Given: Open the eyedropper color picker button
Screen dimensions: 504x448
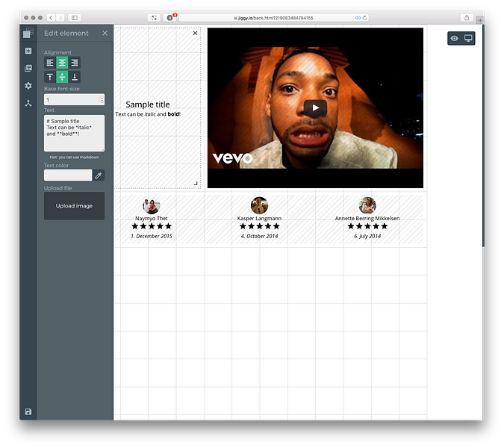Looking at the screenshot, I should 99,175.
